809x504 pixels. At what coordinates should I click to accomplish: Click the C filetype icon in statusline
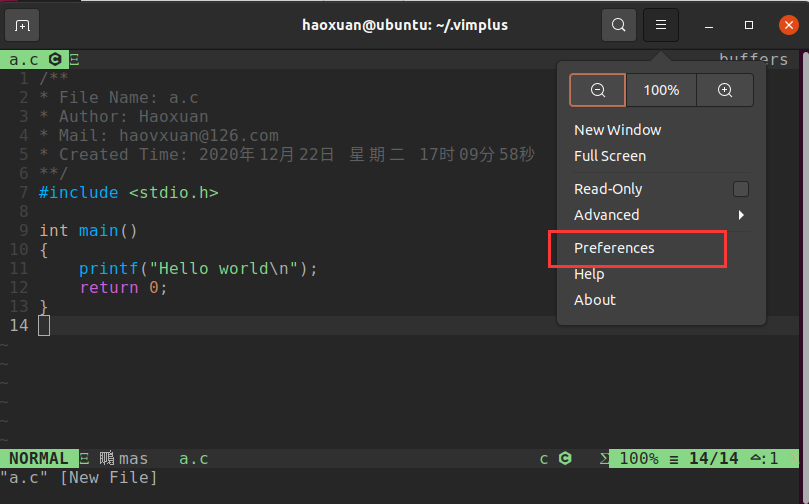565,459
